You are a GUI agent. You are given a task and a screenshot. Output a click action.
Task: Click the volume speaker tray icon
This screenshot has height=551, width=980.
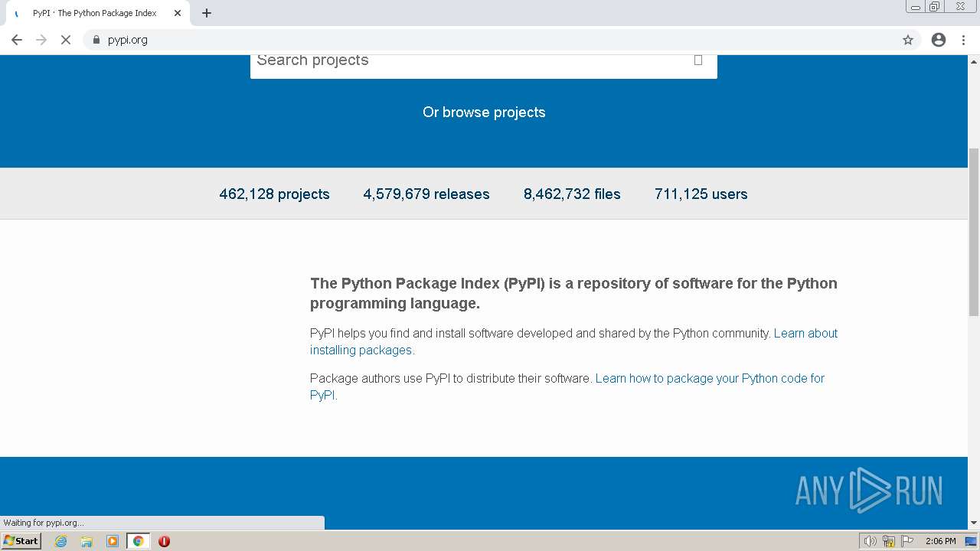tap(871, 541)
